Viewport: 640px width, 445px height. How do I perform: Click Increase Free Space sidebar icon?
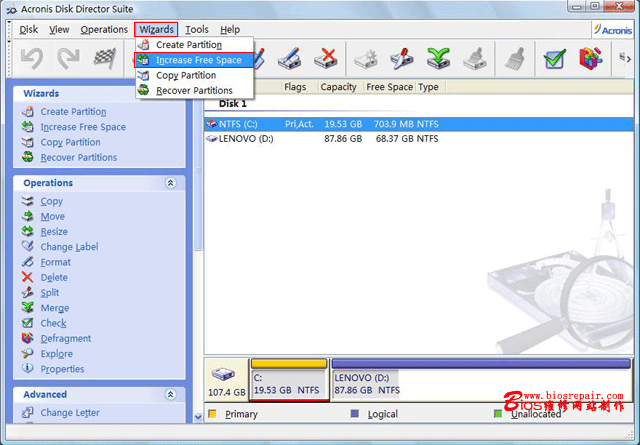[28, 127]
